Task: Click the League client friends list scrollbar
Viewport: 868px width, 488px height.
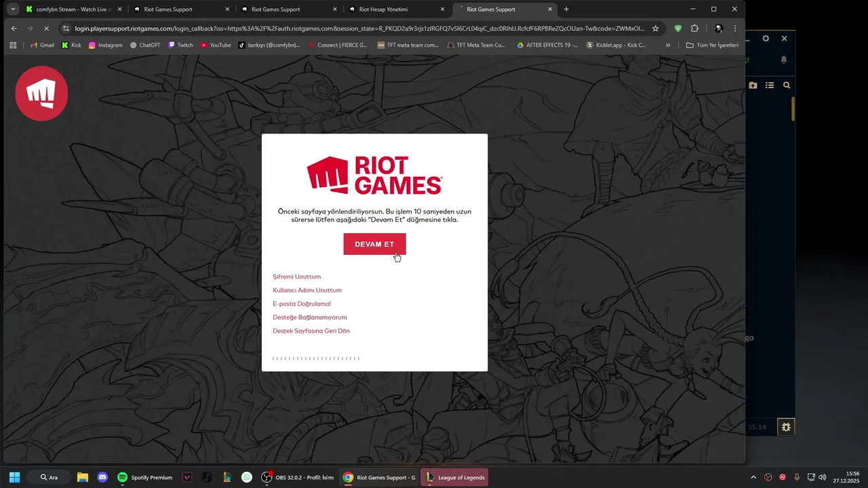Action: point(793,110)
